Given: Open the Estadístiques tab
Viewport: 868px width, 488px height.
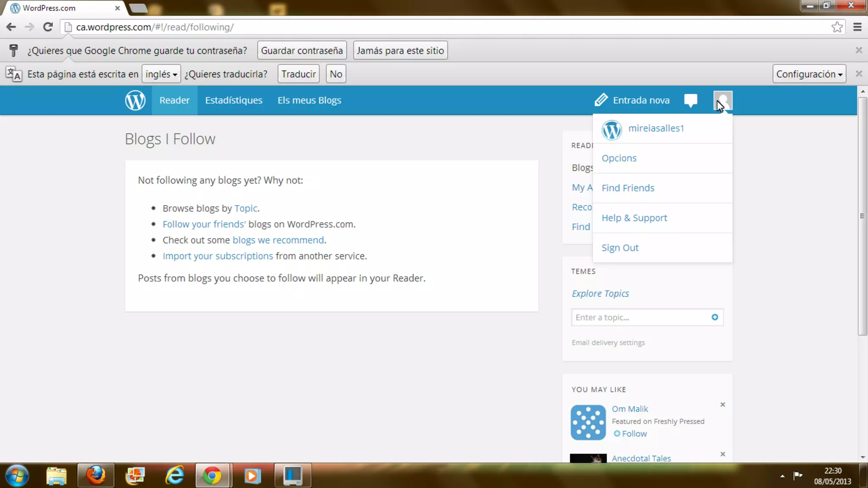Looking at the screenshot, I should point(234,100).
